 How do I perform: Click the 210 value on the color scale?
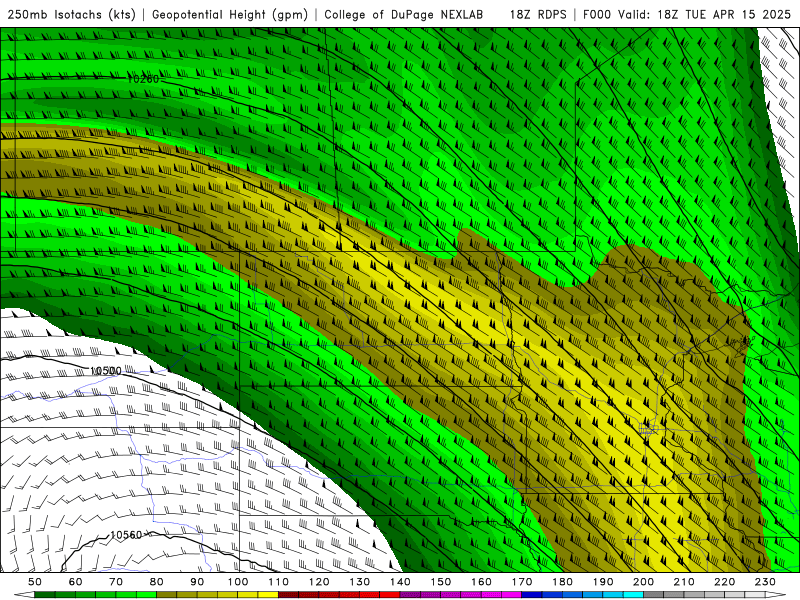click(x=685, y=582)
